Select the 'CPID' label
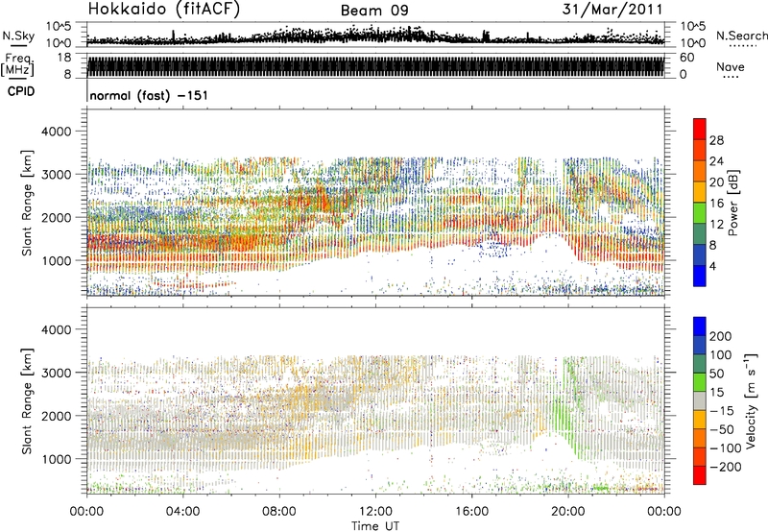This screenshot has width=768, height=532. 21,91
